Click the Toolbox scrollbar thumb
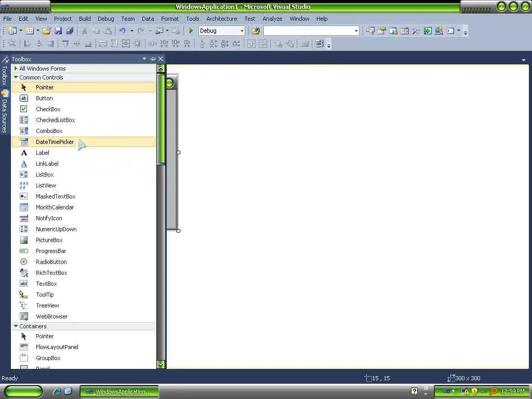The image size is (532, 399). 161,119
